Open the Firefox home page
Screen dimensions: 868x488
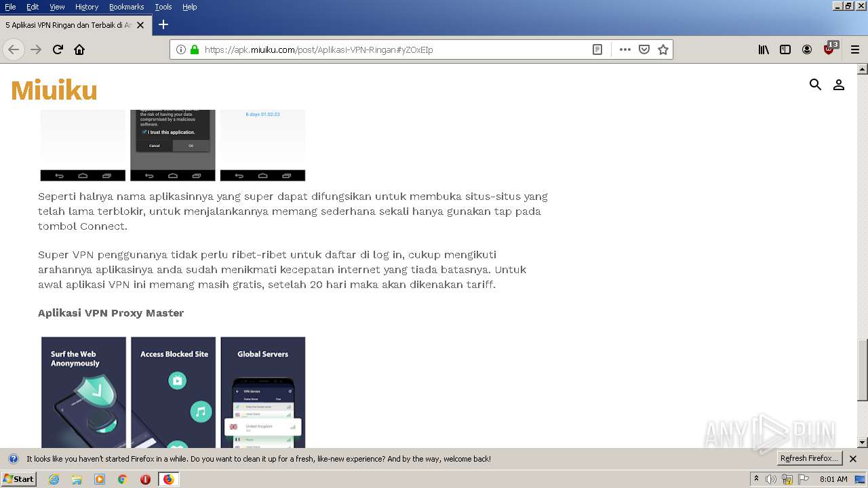79,49
